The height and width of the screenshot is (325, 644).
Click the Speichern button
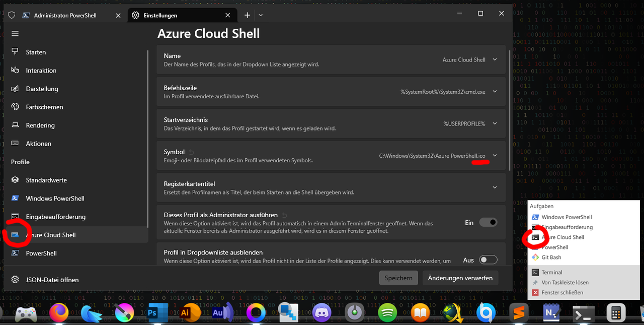coord(398,278)
